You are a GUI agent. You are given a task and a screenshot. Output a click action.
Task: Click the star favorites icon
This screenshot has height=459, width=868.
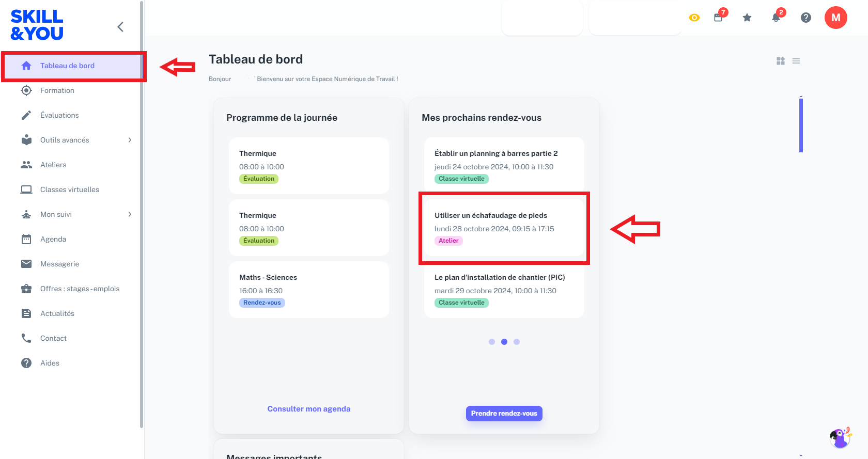pos(747,18)
